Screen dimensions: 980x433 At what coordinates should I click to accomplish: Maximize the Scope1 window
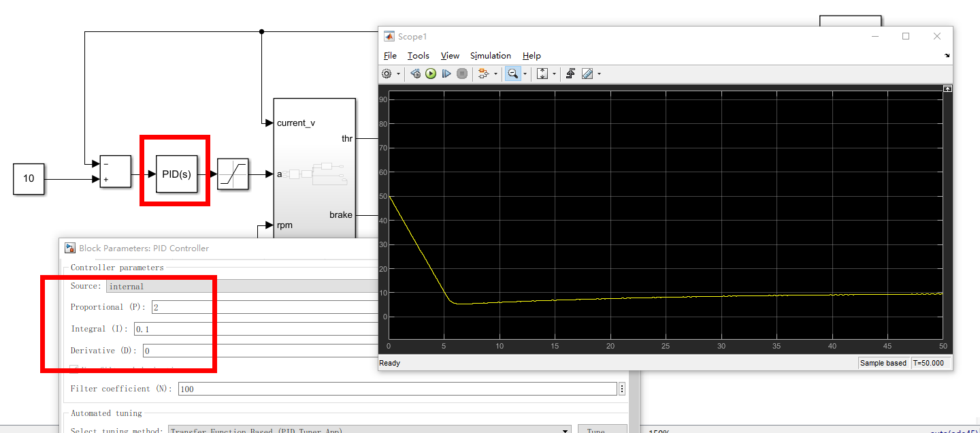pyautogui.click(x=906, y=37)
